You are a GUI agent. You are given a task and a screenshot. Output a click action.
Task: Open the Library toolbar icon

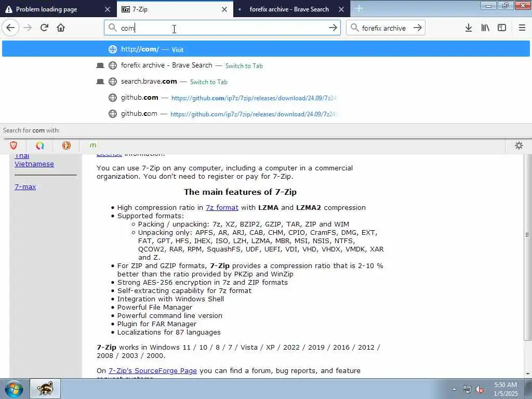[485, 28]
